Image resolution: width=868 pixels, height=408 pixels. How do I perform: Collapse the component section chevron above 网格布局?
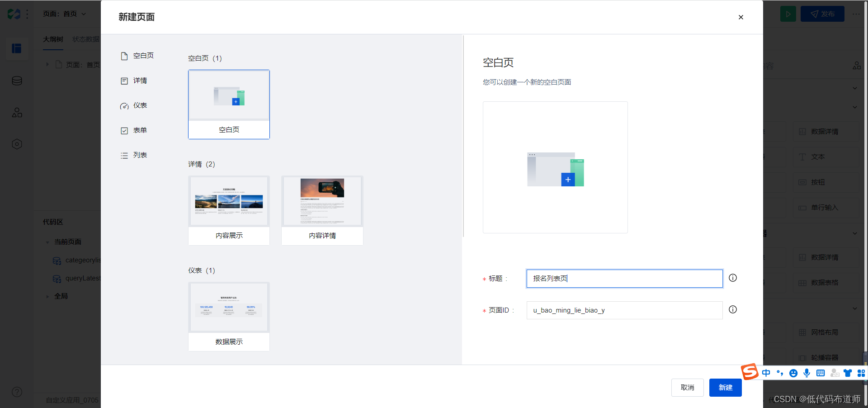tap(854, 309)
